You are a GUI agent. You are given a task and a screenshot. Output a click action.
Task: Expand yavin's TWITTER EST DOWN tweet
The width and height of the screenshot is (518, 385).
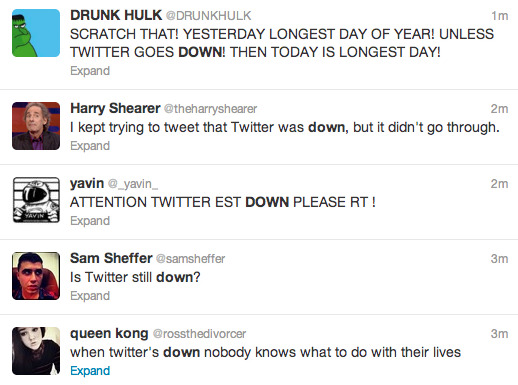pyautogui.click(x=90, y=221)
